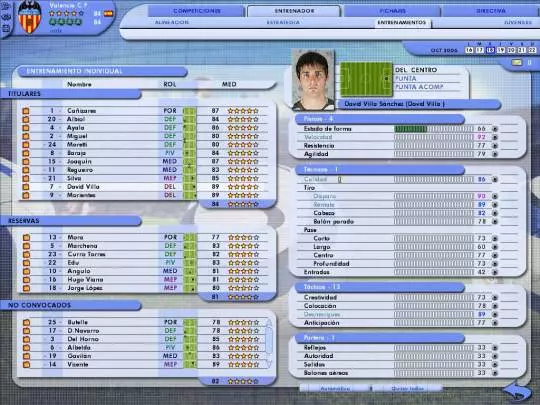Viewport: 540px width, 405px height.
Task: Open Hugo Viana's player file icon
Action: 26,280
